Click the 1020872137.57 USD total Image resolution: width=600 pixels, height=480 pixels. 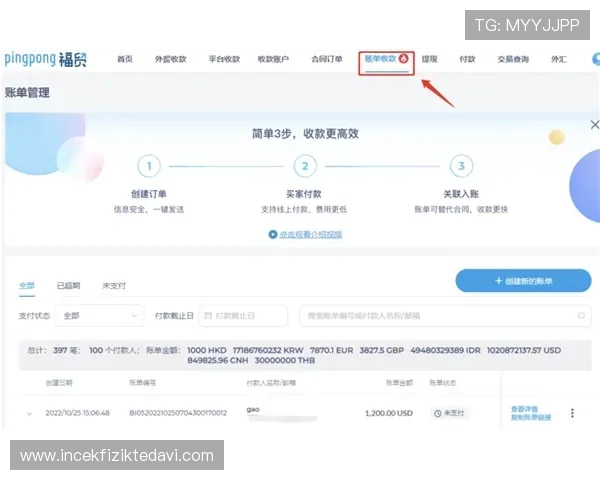point(524,350)
